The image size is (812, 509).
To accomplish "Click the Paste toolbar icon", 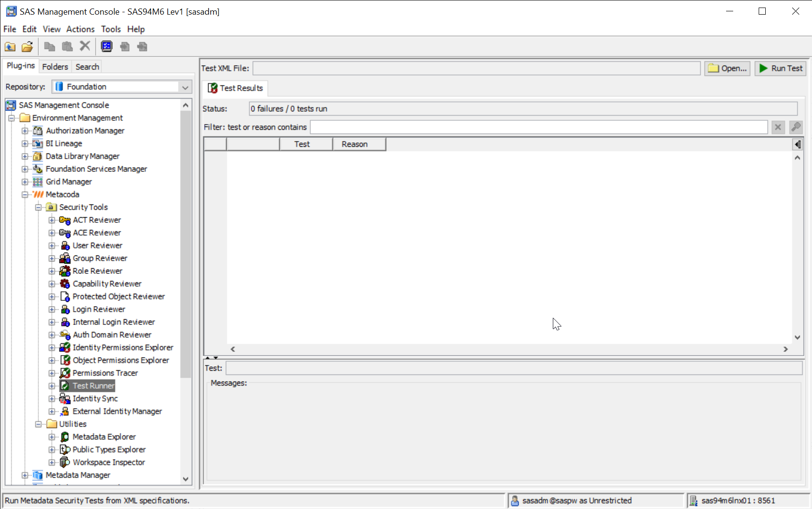I will coord(68,46).
